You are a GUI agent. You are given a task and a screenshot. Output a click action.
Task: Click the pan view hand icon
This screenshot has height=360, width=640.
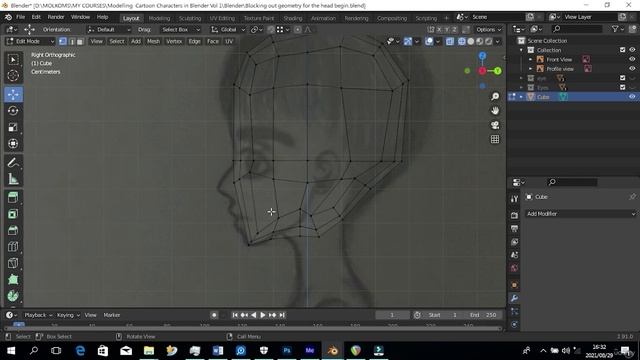coord(495,111)
